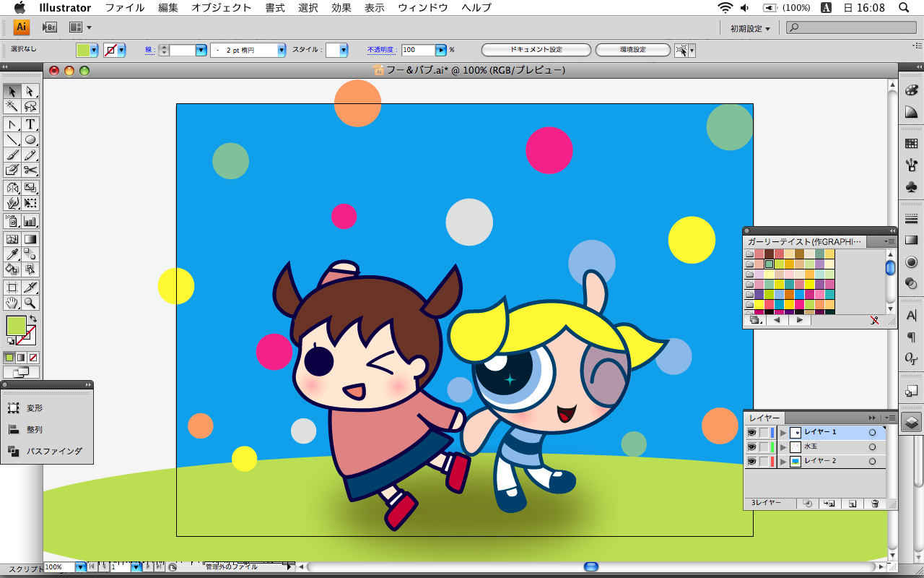Delete selected layer with trash icon
924x578 pixels.
click(x=875, y=503)
